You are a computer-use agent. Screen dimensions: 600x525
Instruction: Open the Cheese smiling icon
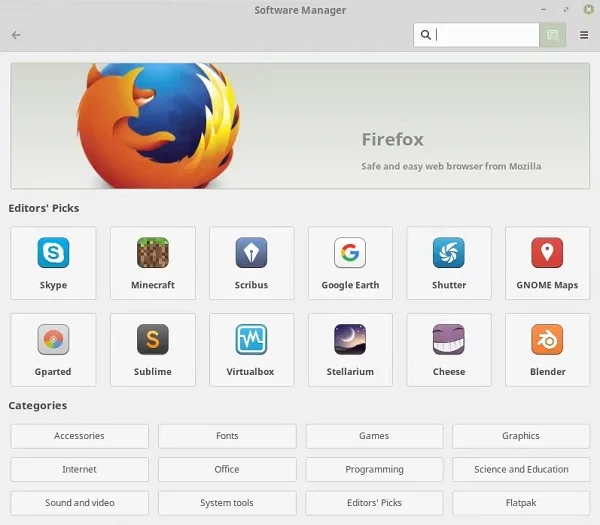click(449, 339)
